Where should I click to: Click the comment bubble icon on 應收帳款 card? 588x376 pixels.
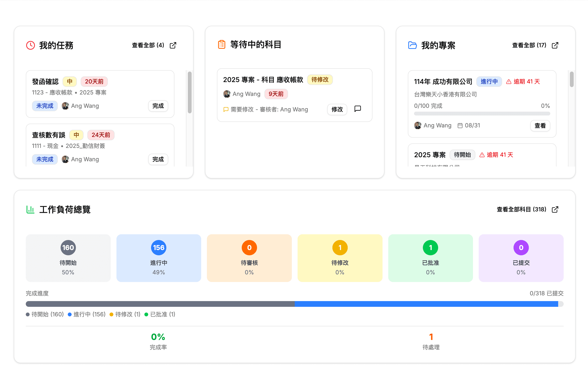click(357, 109)
